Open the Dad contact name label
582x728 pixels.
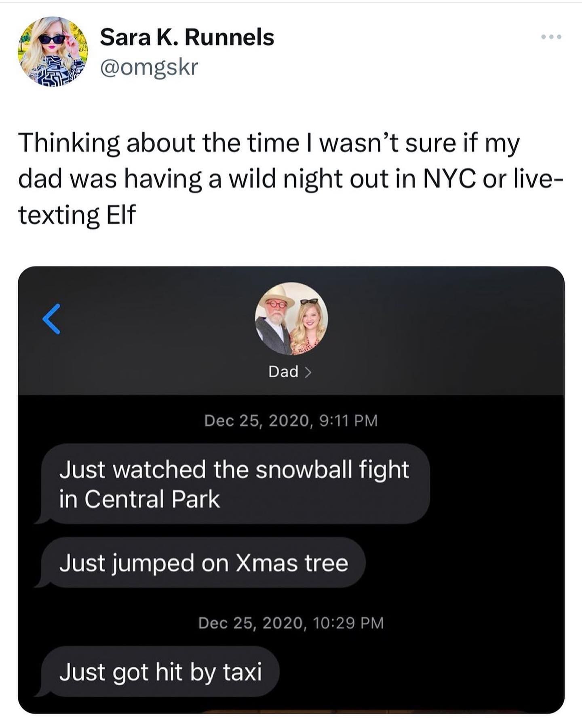pos(283,372)
